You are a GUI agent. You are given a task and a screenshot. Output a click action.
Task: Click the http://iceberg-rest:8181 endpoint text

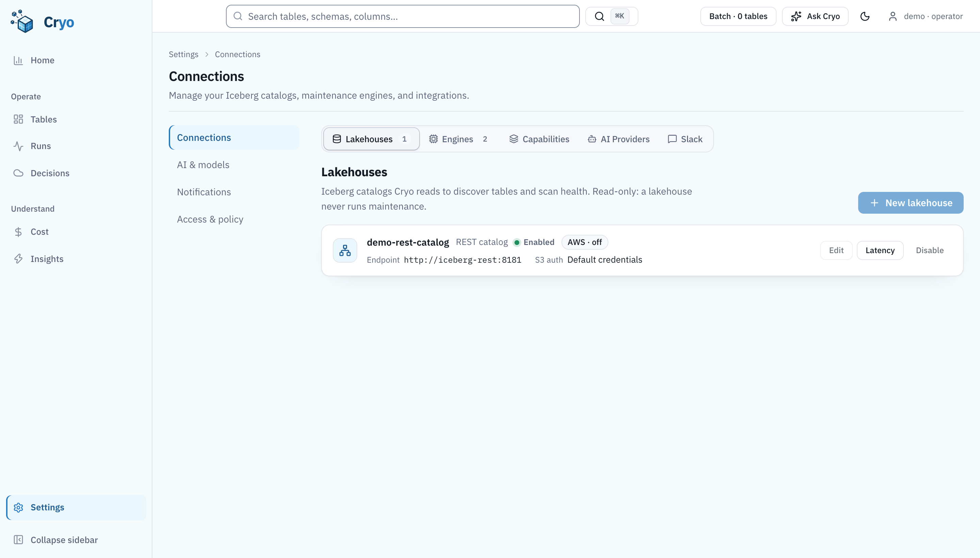pos(462,260)
